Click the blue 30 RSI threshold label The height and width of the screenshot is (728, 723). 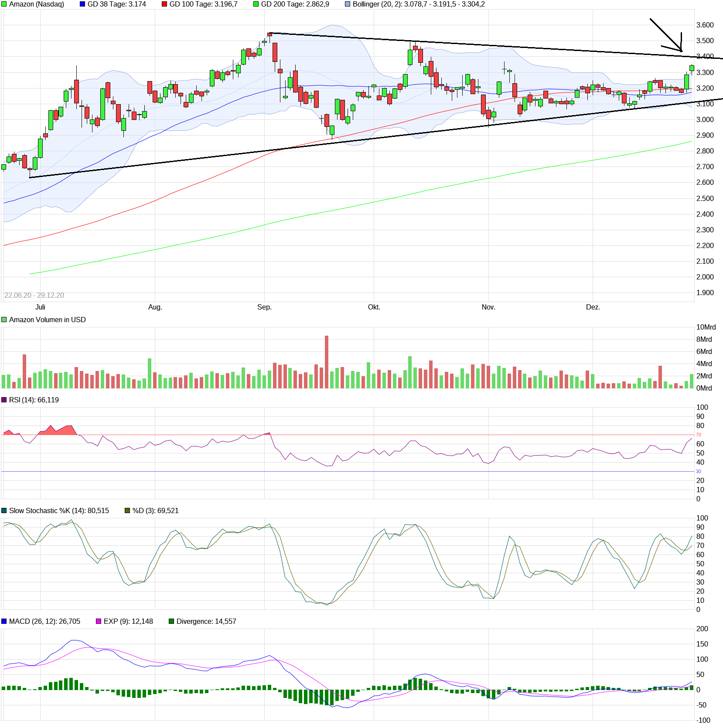(x=699, y=472)
